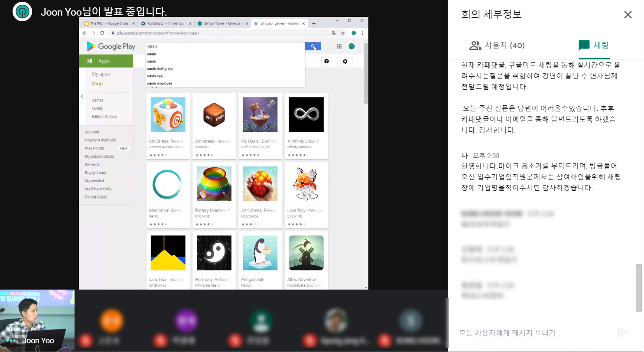Open The Pitch - Google Slides browser tab
Screen dimensions: 644x352
click(x=109, y=23)
